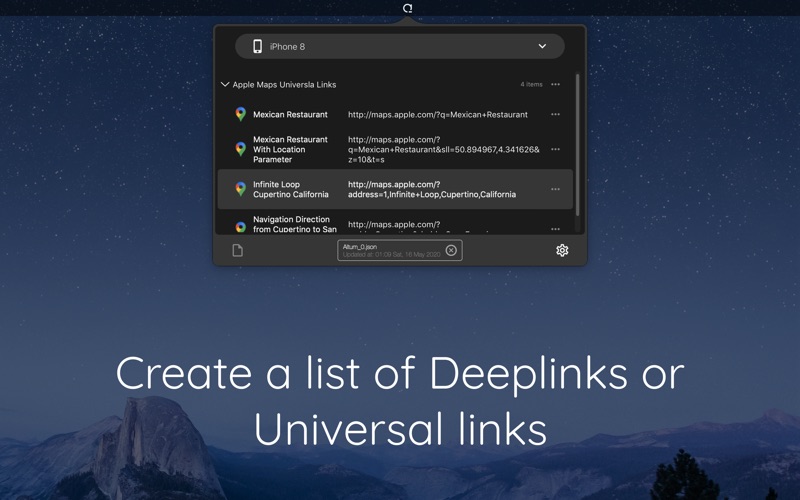Click the pin icon of the Navigation Direction row
The image size is (800, 500).
[240, 227]
